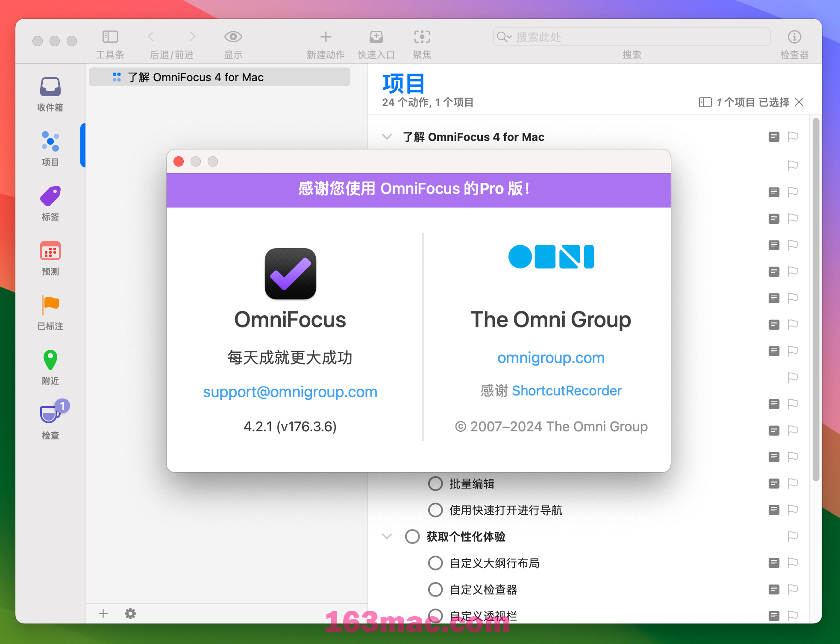Click the plus button at sidebar bottom
Screen dimensions: 840x644
tap(103, 614)
